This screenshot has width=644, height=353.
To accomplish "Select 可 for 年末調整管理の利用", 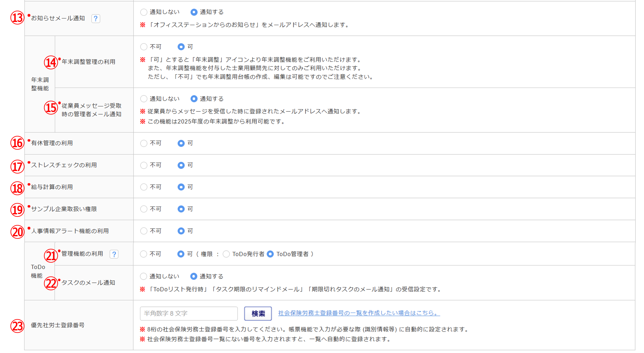I will coord(181,47).
